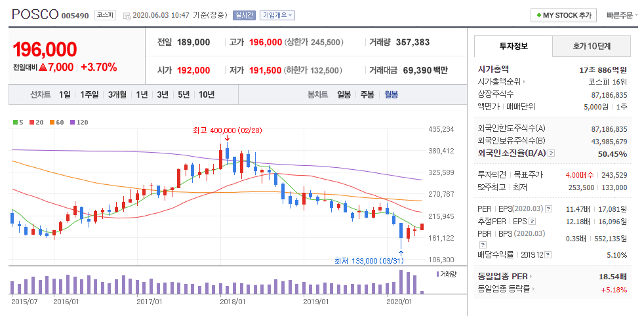Show the 월봉 monthly candle chart

391,95
